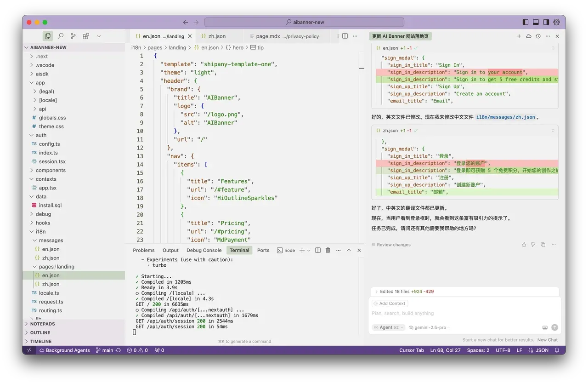Toggle the primary sidebar layout button
588x384 pixels.
pos(526,22)
